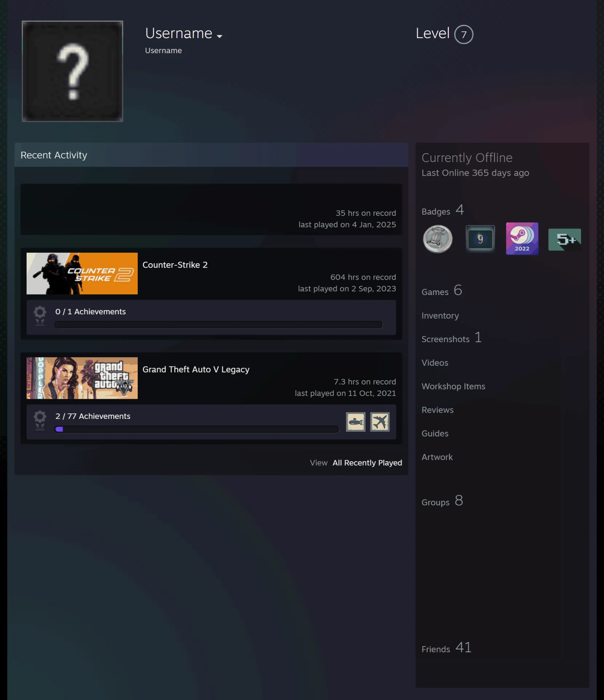Viewport: 604px width, 700px height.
Task: Open Screenshots 1 link
Action: point(451,338)
